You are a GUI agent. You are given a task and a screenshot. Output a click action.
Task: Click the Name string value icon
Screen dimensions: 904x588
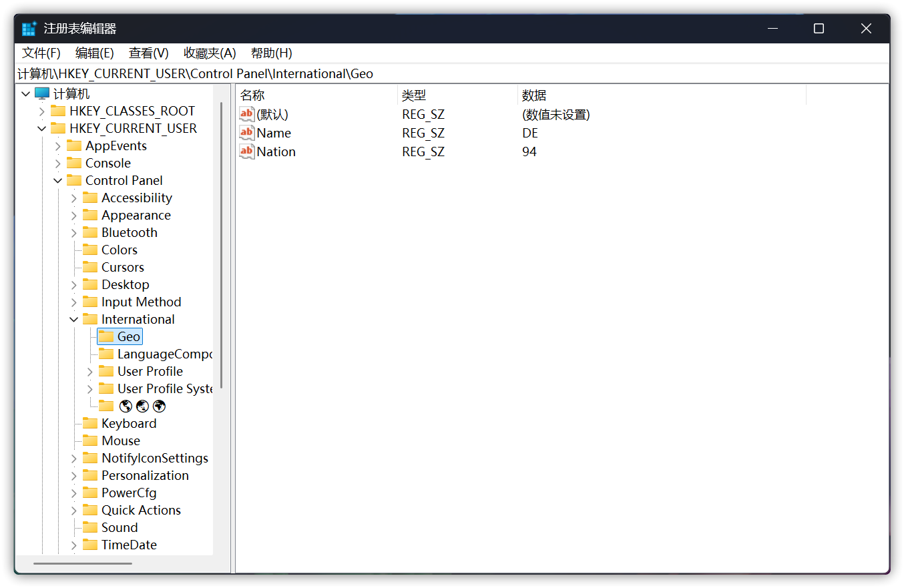point(246,133)
